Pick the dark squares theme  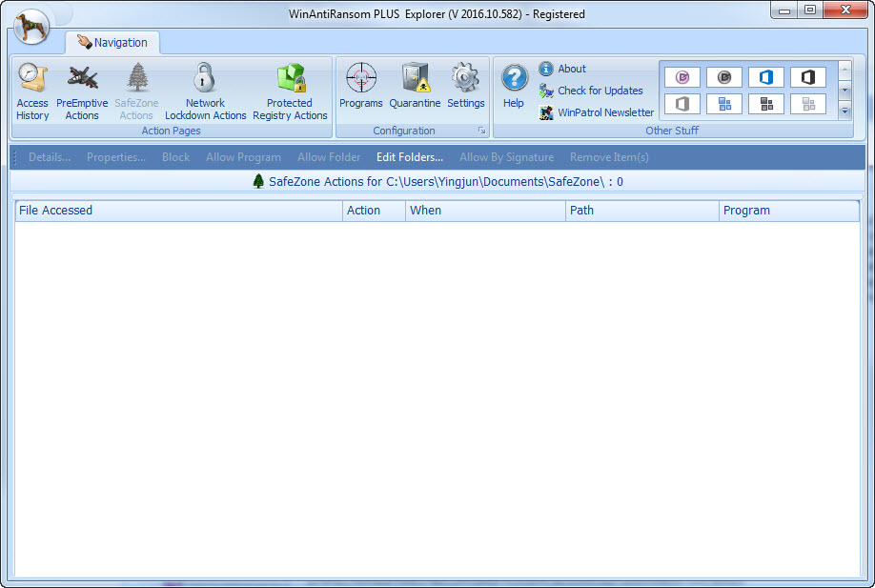tap(766, 104)
